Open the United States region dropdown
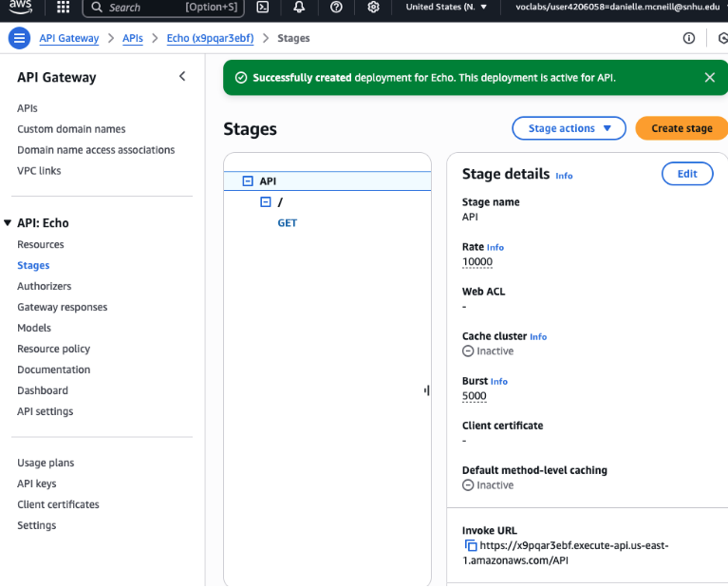728x588 pixels. pos(446,7)
